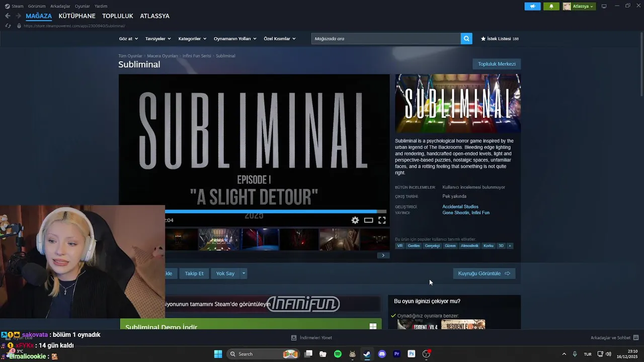Launch Spotify from the taskbar
Screen dimensions: 644x362
click(x=338, y=354)
